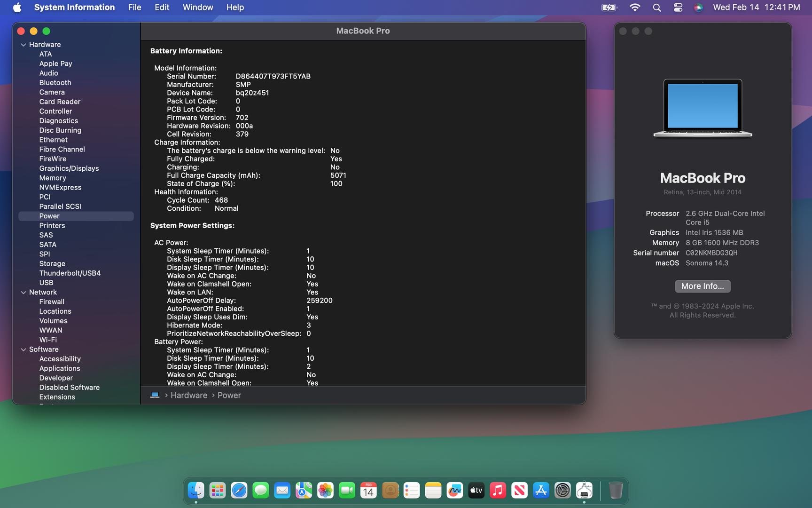The image size is (812, 508).
Task: Open Safari from the dock
Action: (x=239, y=491)
